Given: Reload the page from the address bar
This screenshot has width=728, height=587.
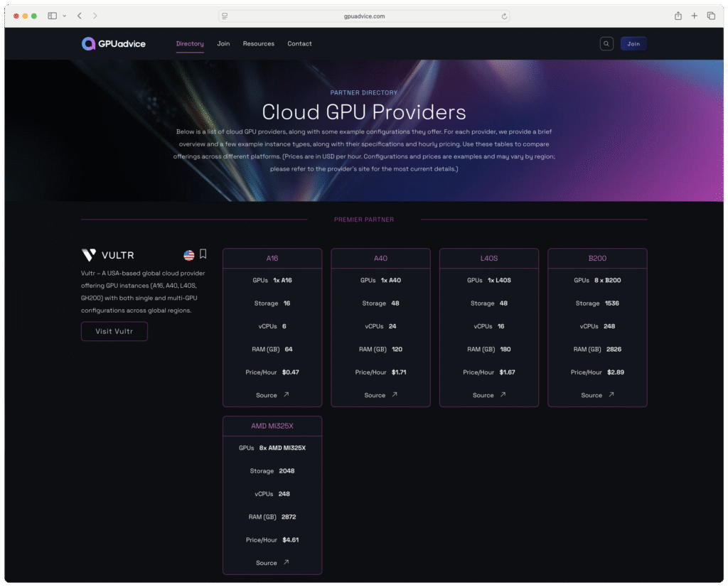Looking at the screenshot, I should (x=504, y=16).
